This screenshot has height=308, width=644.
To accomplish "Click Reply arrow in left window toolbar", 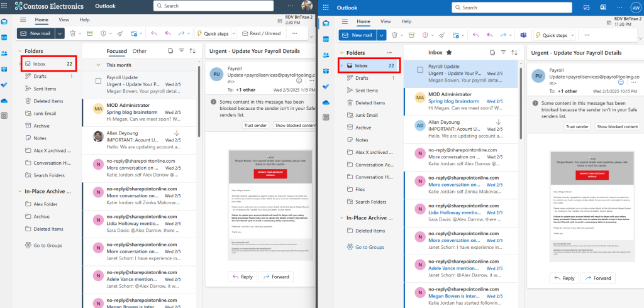I will pos(154,34).
